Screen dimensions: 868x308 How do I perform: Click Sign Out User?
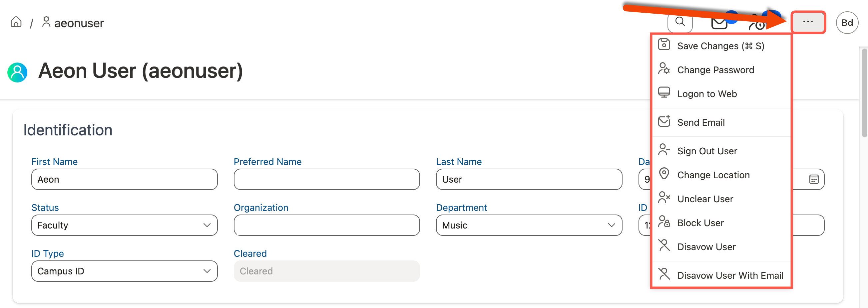click(706, 151)
